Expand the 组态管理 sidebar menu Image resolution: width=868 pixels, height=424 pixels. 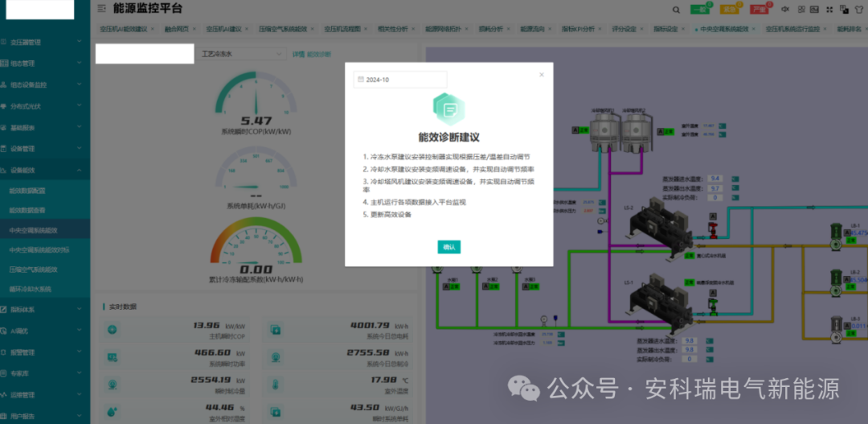[x=45, y=64]
